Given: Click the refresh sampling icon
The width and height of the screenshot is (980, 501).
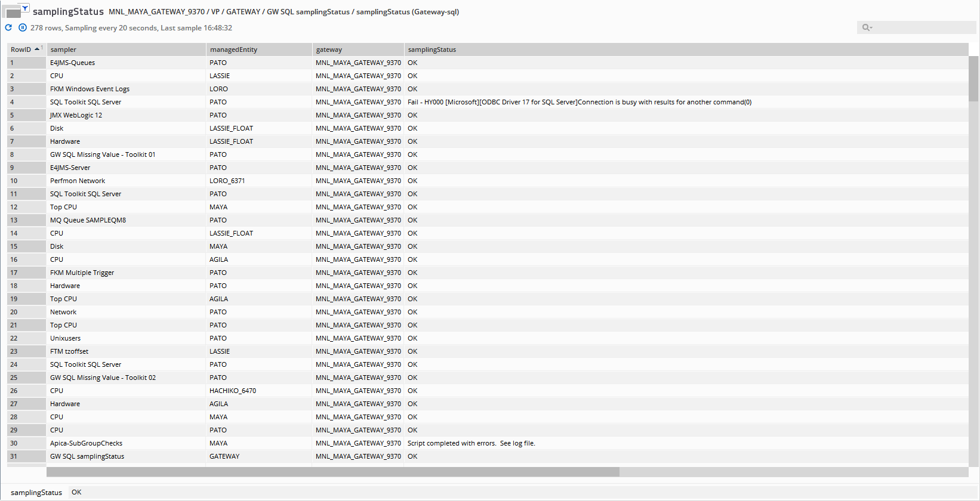Looking at the screenshot, I should click(8, 27).
